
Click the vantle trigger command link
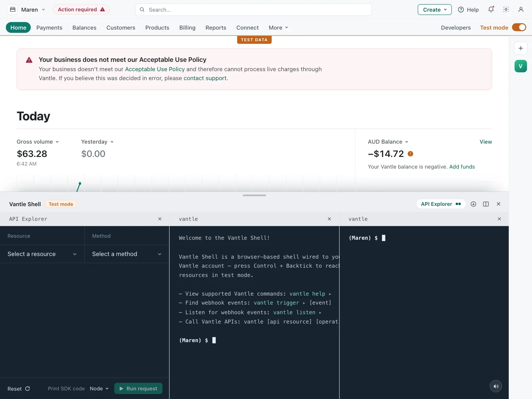[276, 303]
